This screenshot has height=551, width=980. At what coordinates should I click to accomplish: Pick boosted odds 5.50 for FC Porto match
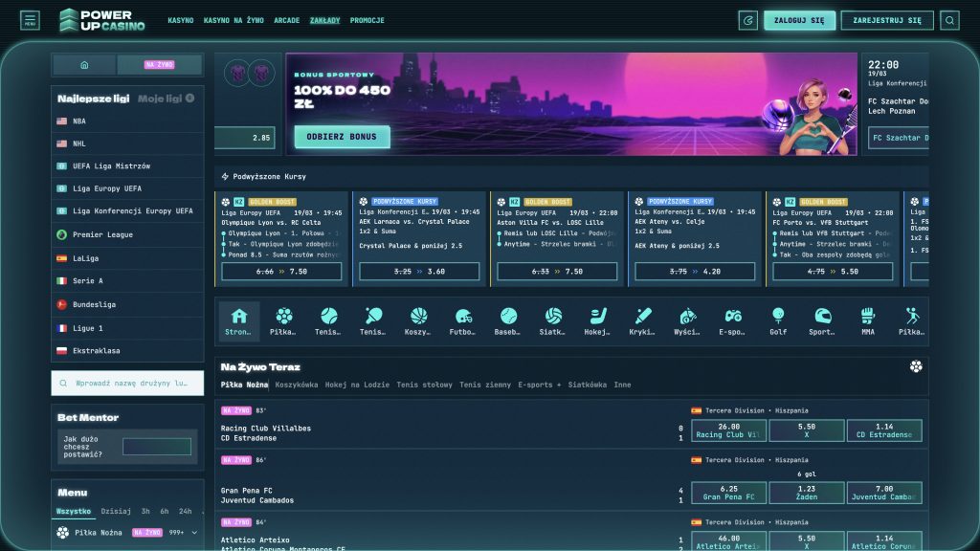click(833, 272)
